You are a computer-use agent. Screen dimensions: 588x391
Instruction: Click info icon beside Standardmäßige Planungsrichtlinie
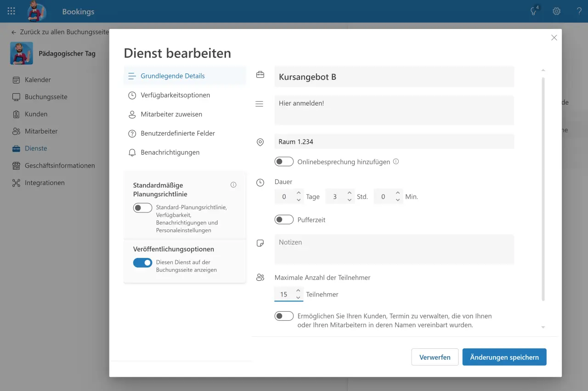(x=233, y=185)
